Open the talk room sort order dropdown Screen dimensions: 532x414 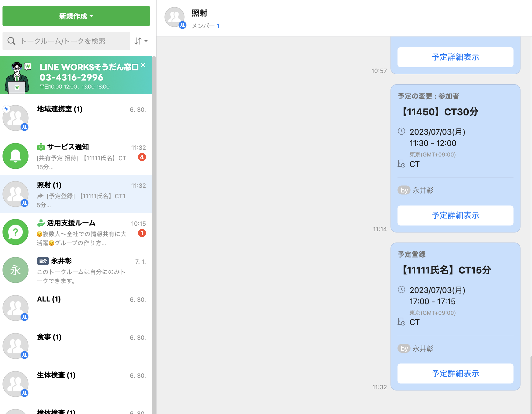point(141,41)
